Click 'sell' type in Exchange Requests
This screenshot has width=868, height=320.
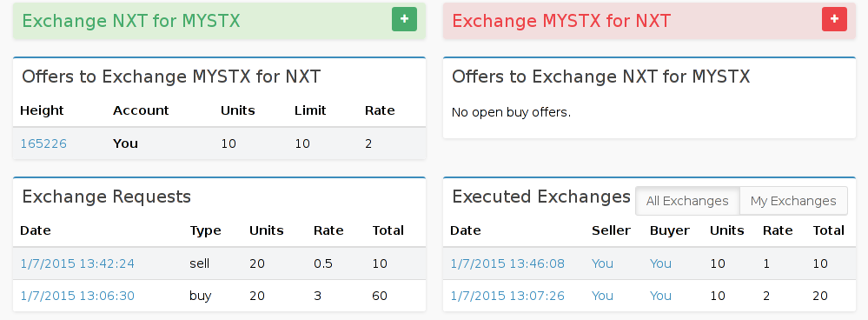[x=199, y=263]
